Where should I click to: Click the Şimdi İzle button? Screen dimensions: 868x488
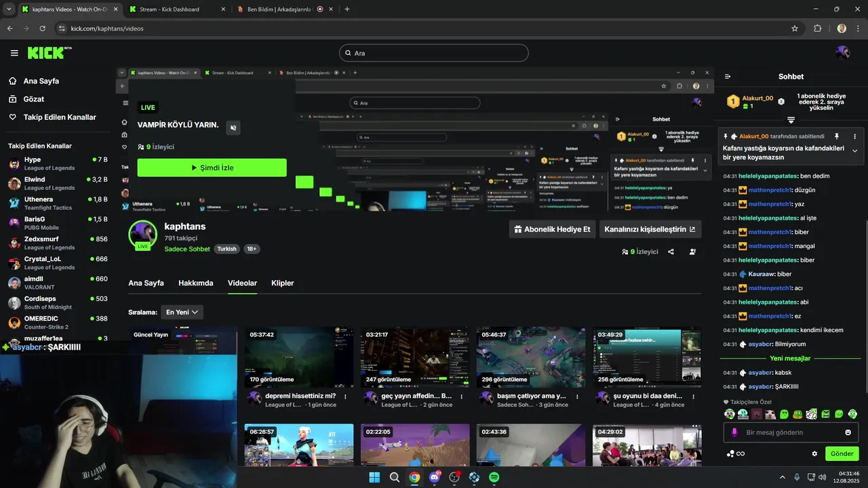tap(212, 167)
